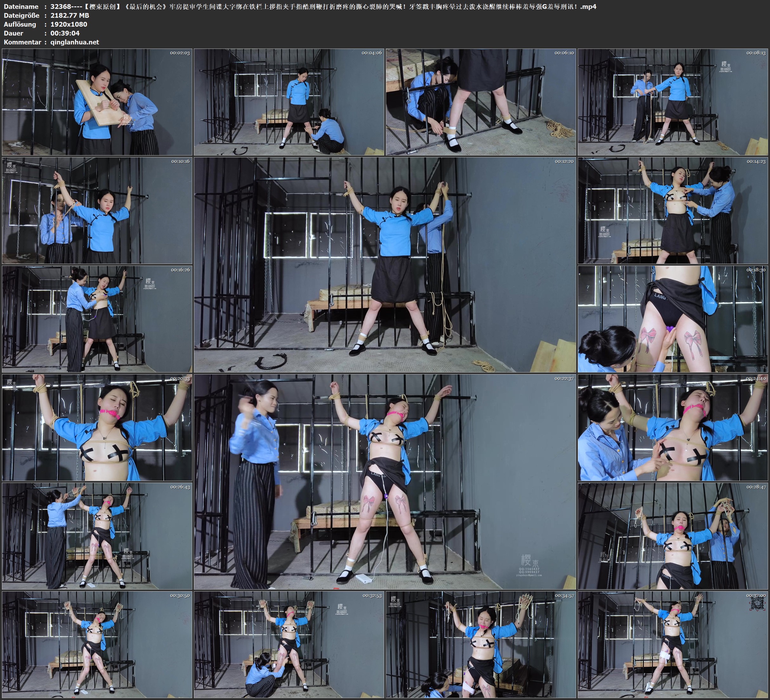770x700 pixels.
Task: Click the Dateiname label in the header
Action: pos(21,6)
